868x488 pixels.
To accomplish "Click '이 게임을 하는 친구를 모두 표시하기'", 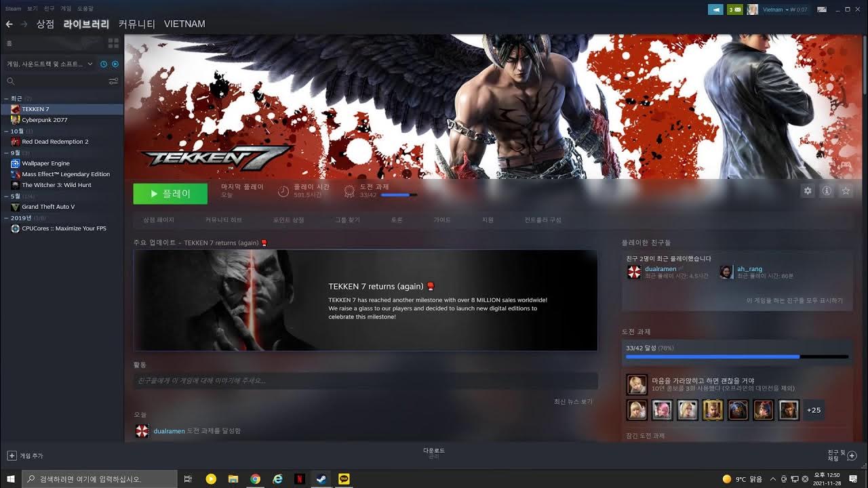I will pos(795,300).
